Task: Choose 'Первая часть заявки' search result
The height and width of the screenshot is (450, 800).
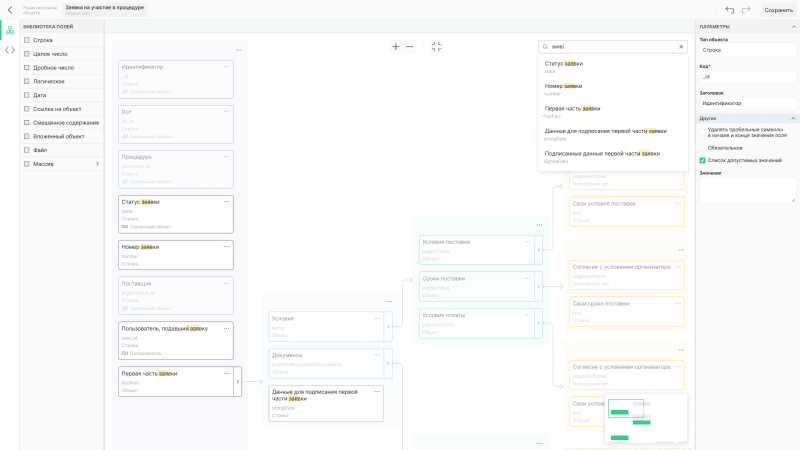Action: click(572, 110)
